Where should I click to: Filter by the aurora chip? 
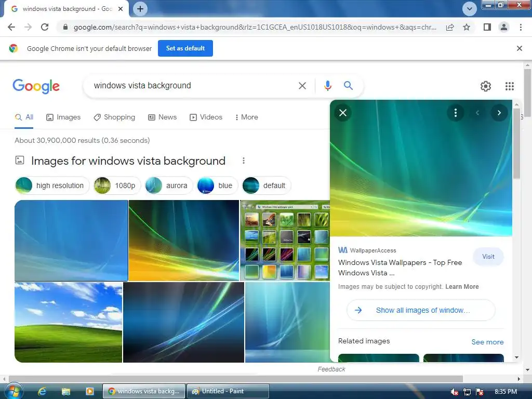tap(169, 185)
